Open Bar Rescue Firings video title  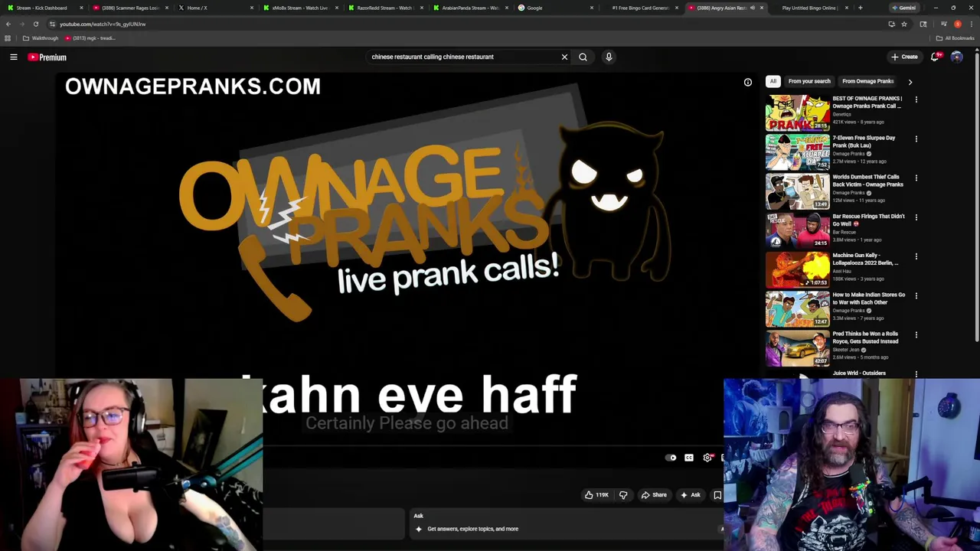868,220
